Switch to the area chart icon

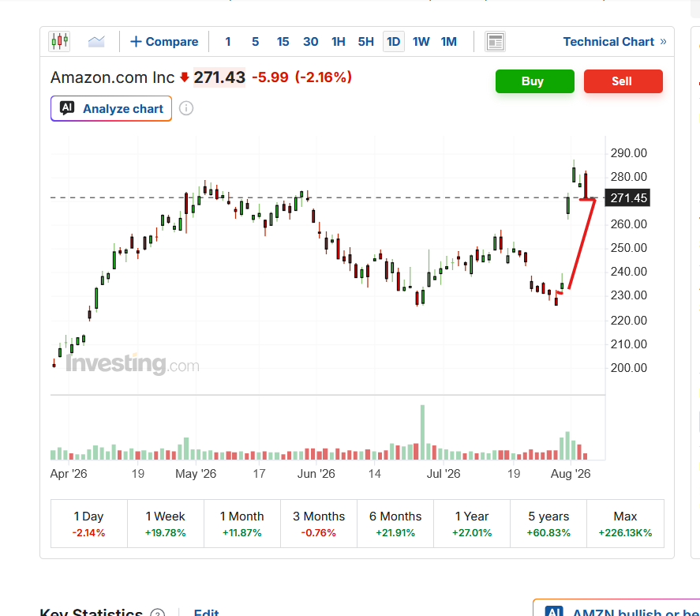[96, 42]
